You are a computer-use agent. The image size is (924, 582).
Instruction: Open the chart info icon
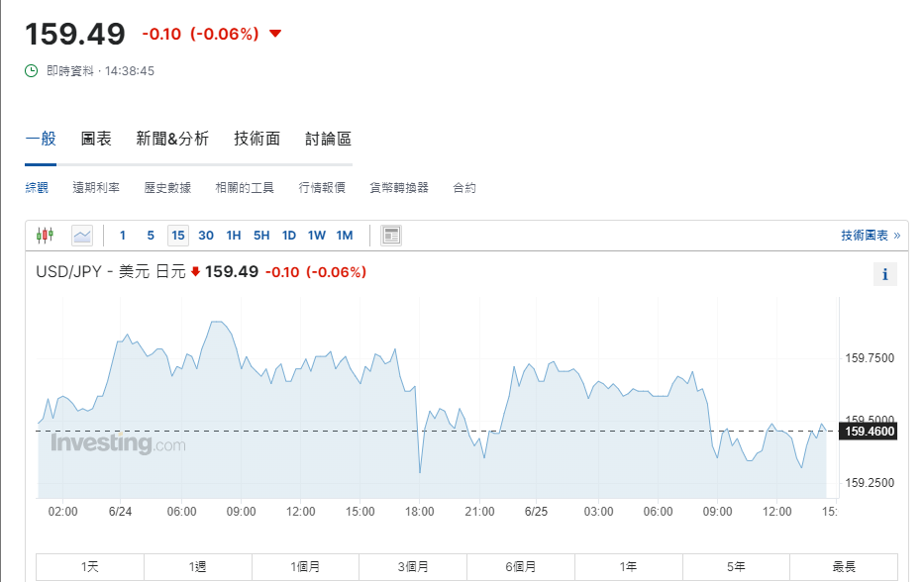(885, 275)
